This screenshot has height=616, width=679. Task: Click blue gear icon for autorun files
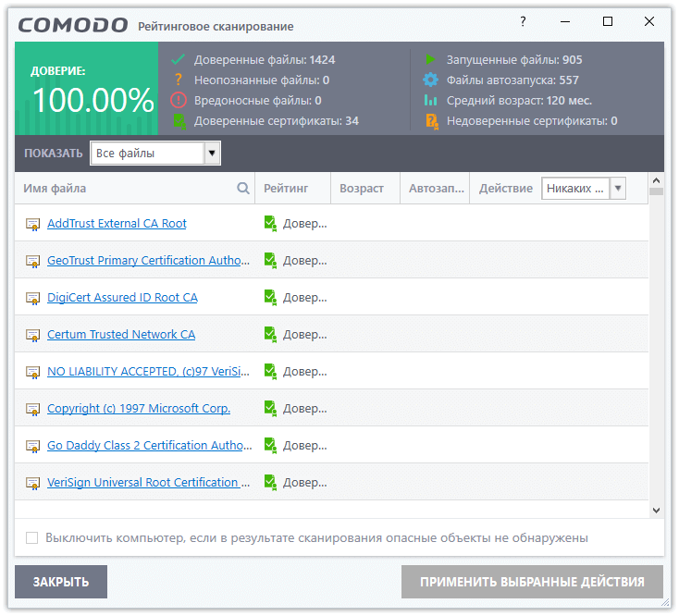430,80
